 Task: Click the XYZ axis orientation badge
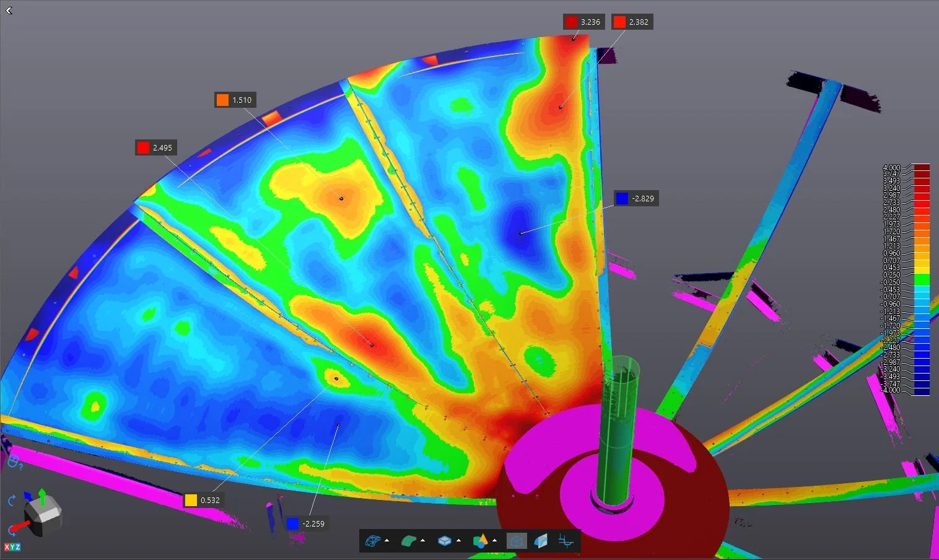click(x=12, y=547)
